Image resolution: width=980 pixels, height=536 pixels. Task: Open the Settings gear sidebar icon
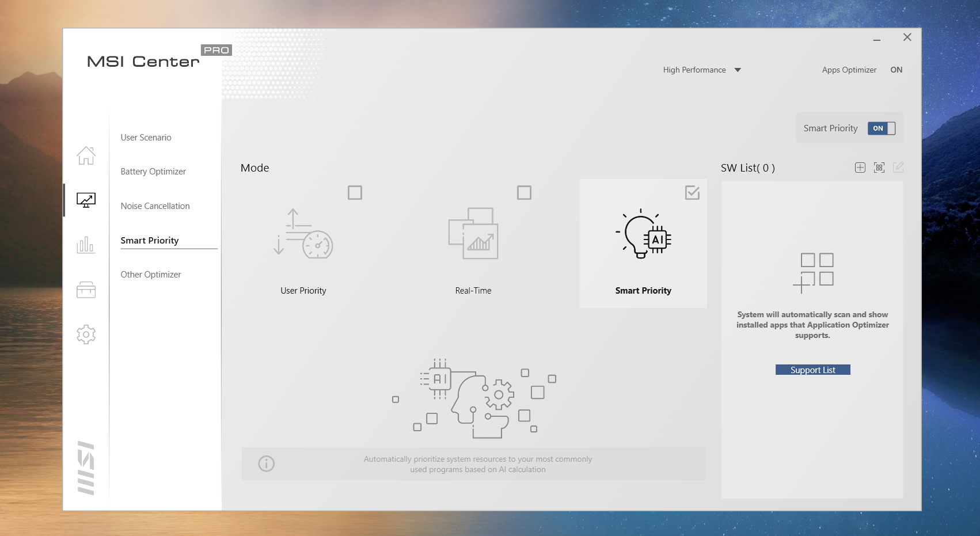86,334
